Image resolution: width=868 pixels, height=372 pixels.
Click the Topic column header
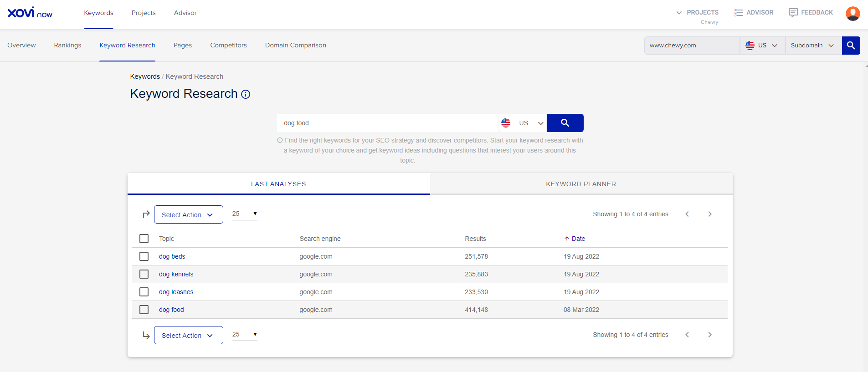coord(166,239)
